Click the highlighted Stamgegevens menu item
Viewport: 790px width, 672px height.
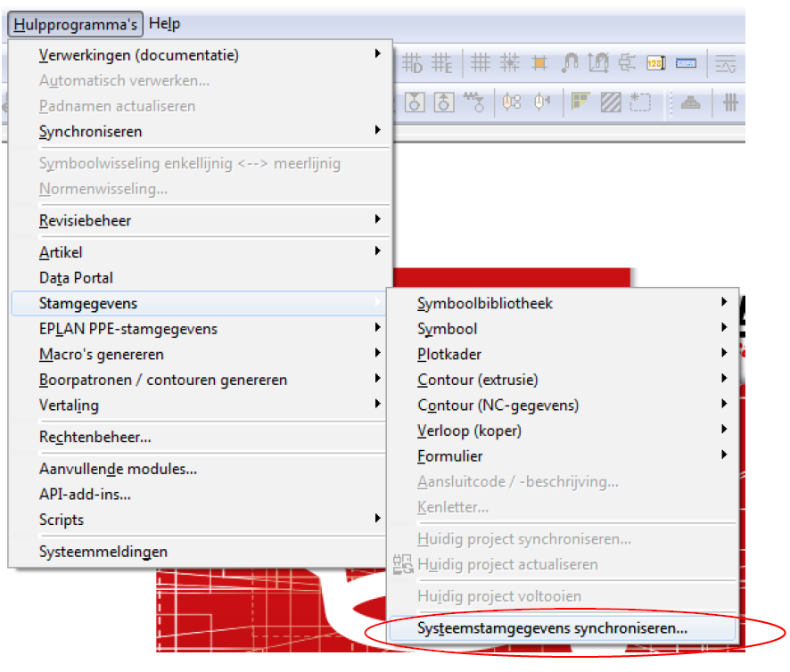pos(199,303)
